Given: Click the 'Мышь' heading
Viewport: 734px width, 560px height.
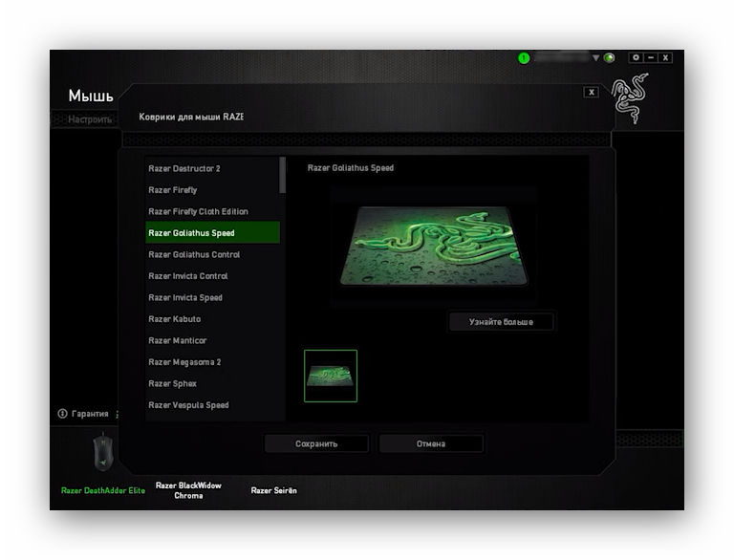Looking at the screenshot, I should pyautogui.click(x=91, y=96).
